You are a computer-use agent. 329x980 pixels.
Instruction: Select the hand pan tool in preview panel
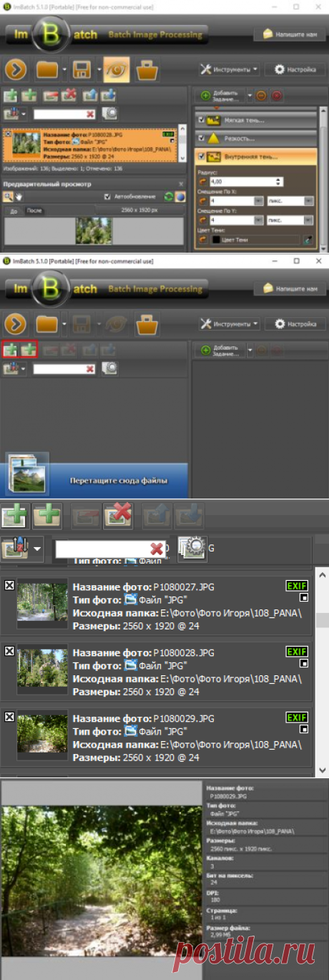18,197
